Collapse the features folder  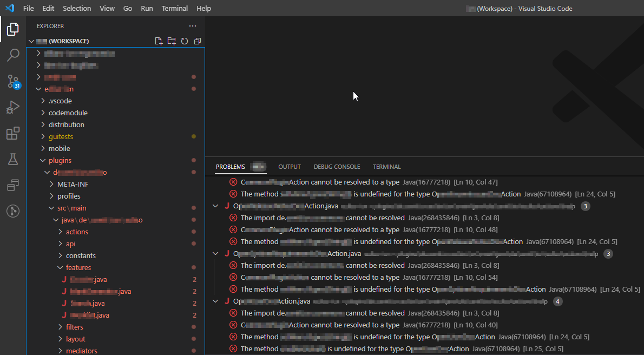tap(115, 267)
